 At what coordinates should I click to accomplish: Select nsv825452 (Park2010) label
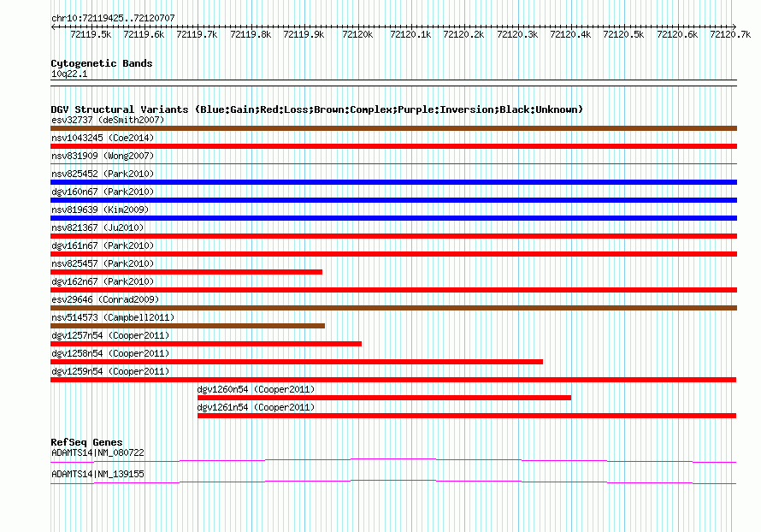click(x=103, y=174)
